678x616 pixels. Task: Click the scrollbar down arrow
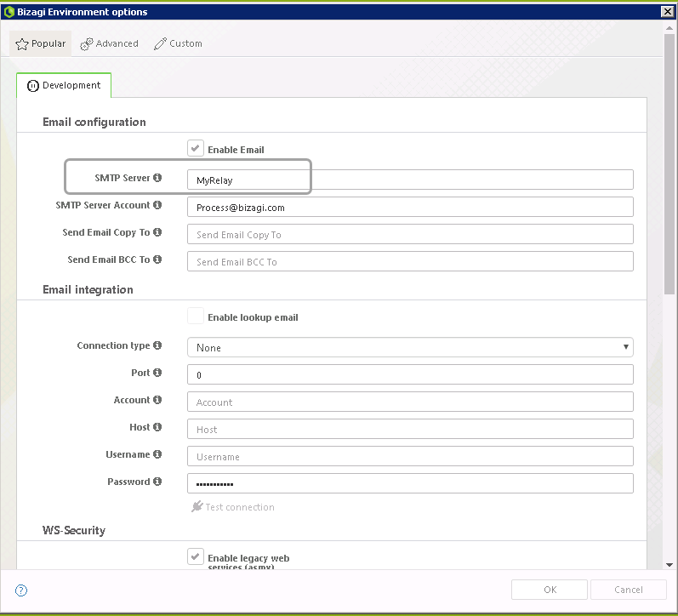point(669,564)
